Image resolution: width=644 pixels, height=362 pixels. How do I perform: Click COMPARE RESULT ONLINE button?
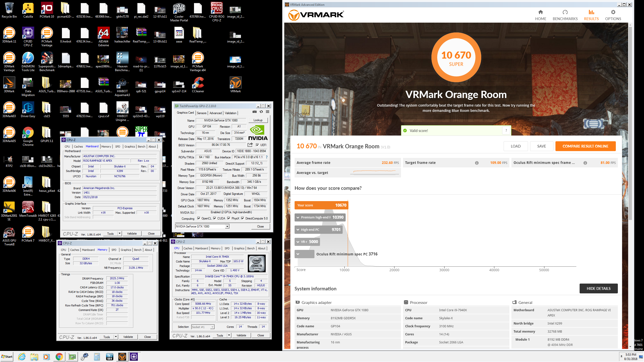tap(585, 146)
